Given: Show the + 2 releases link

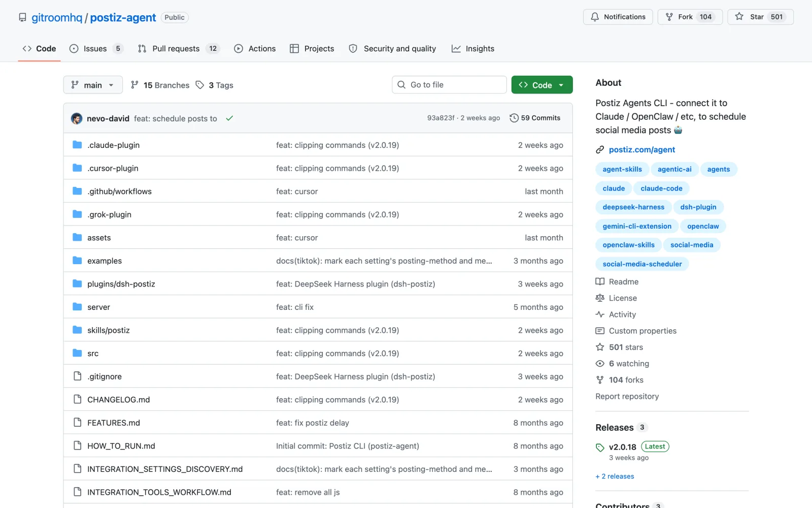Looking at the screenshot, I should click(x=615, y=477).
